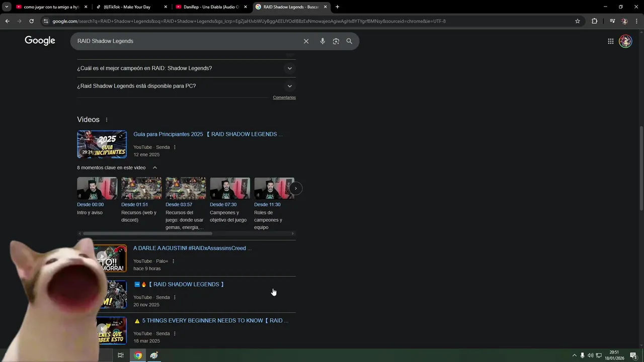Open the Roles de campeones y equipo thumbnail
Image resolution: width=644 pixels, height=362 pixels.
click(x=274, y=188)
